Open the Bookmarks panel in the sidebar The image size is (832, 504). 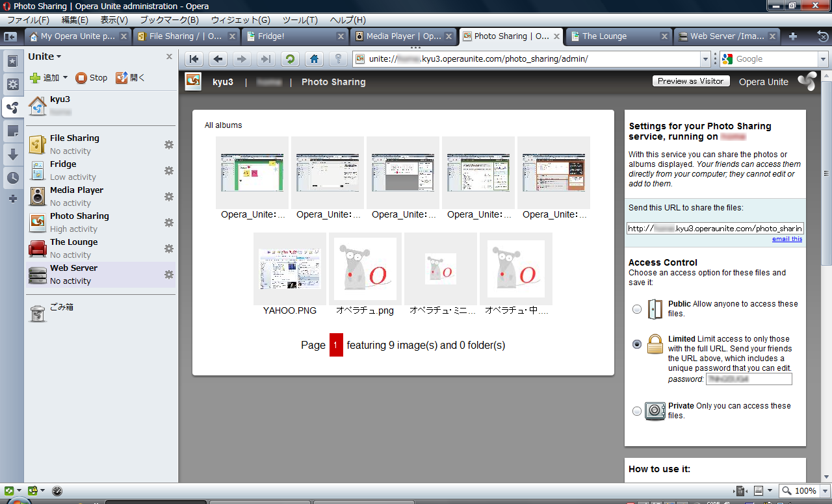pos(12,62)
